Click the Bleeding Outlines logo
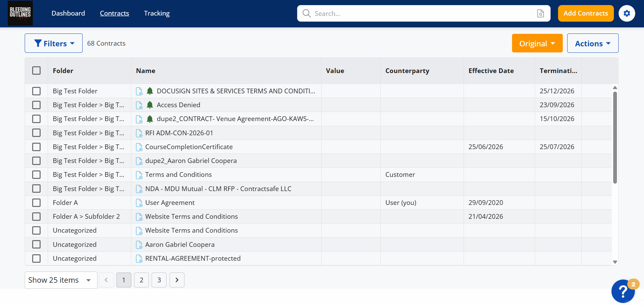Image resolution: width=644 pixels, height=305 pixels. [20, 14]
